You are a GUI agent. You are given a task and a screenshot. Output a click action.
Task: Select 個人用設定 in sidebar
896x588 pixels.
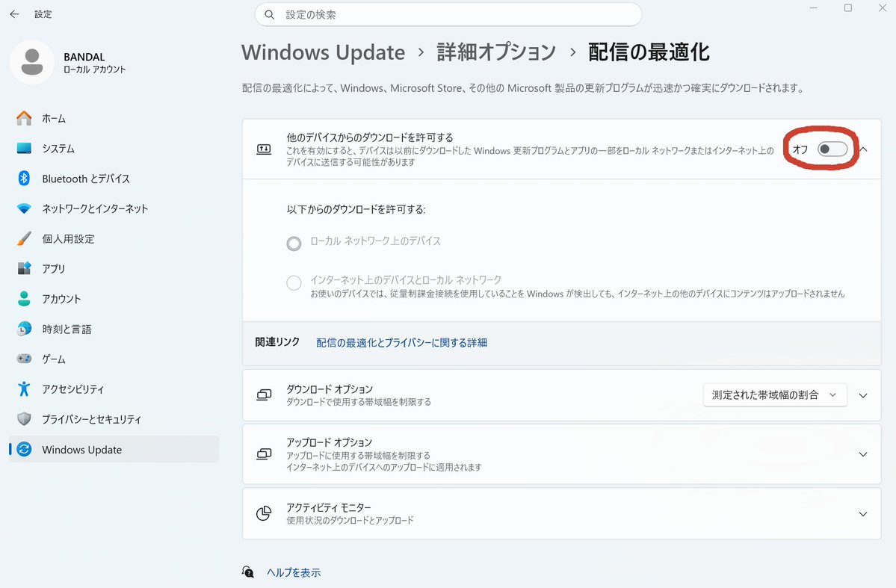pyautogui.click(x=114, y=238)
